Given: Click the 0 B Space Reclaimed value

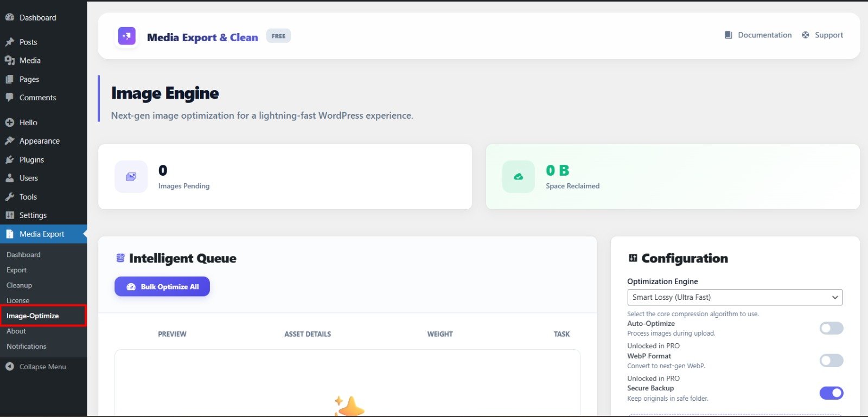Looking at the screenshot, I should click(558, 170).
